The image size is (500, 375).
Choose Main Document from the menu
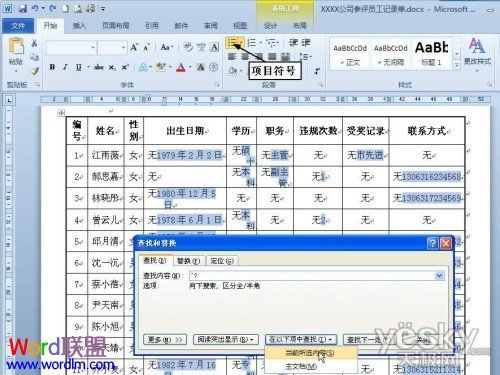(310, 367)
